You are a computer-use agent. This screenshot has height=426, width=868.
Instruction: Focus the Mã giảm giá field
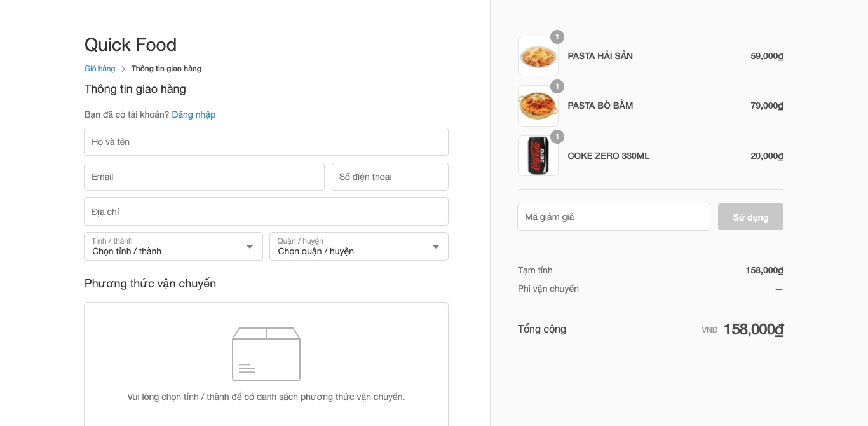[x=614, y=217]
